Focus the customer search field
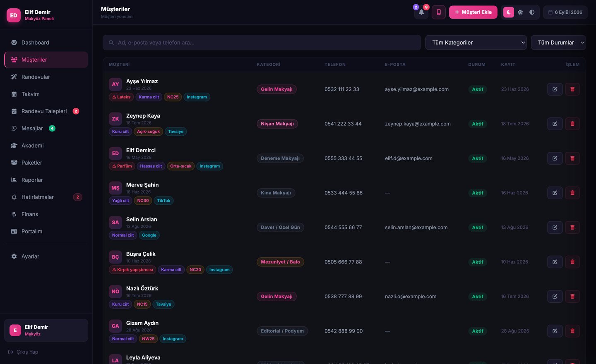Image resolution: width=596 pixels, height=364 pixels. (262, 43)
